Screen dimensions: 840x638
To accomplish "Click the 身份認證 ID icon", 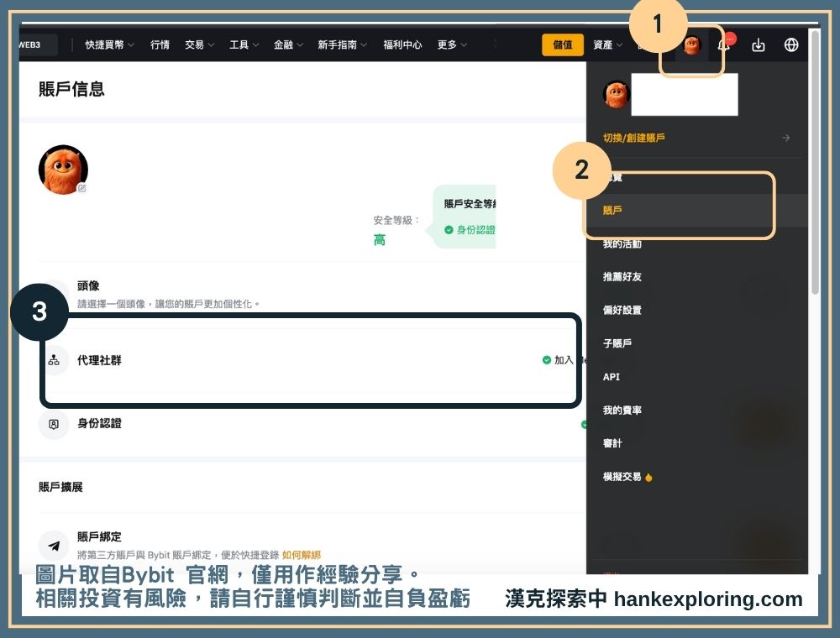I will tap(54, 425).
